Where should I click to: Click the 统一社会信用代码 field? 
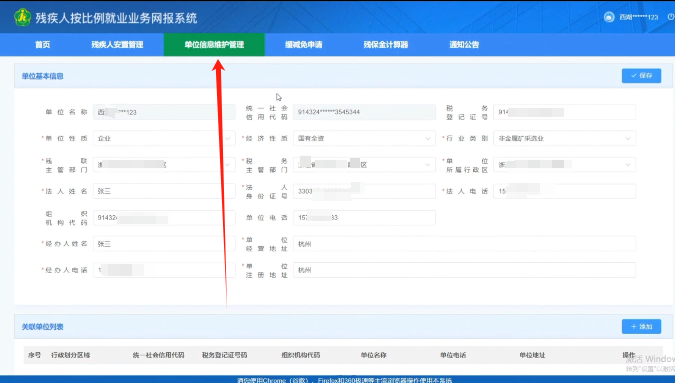pos(364,112)
